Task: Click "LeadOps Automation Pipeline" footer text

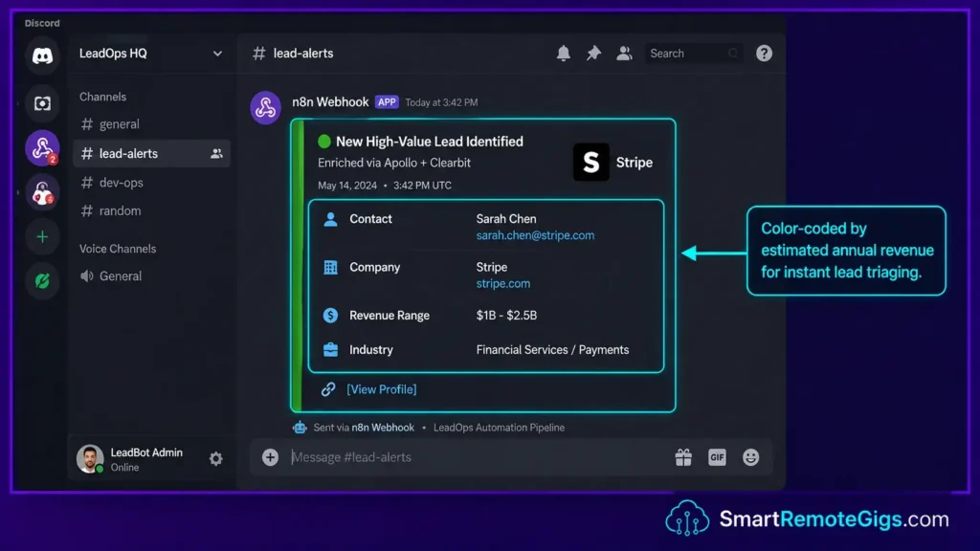Action: click(499, 428)
